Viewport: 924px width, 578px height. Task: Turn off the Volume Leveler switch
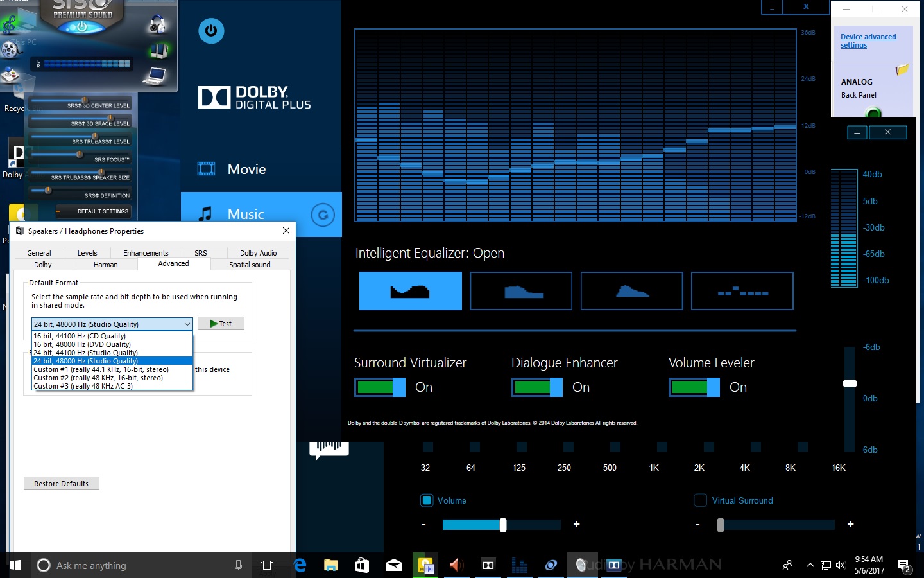pyautogui.click(x=694, y=387)
